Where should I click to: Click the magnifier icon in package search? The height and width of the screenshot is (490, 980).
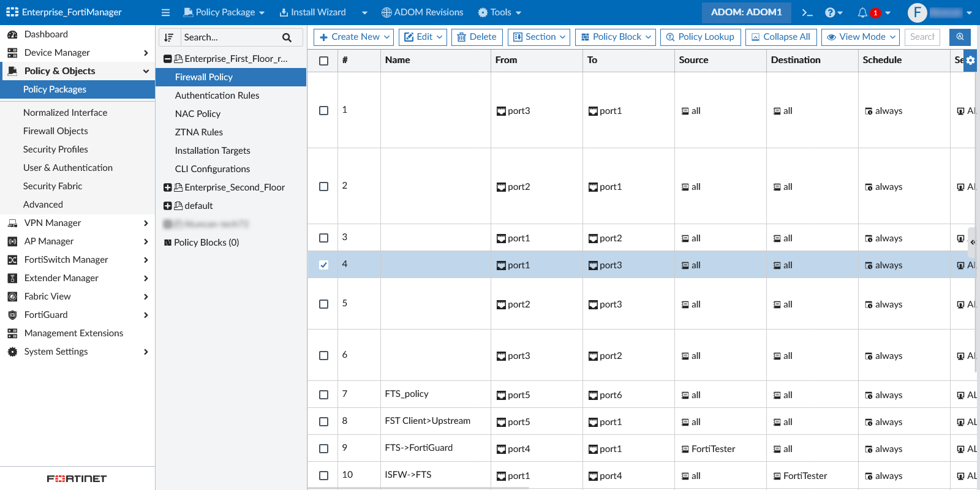click(x=287, y=37)
